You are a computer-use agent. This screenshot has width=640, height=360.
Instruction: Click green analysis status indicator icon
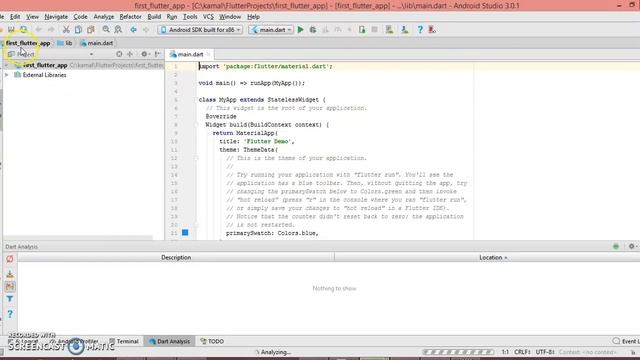click(616, 246)
